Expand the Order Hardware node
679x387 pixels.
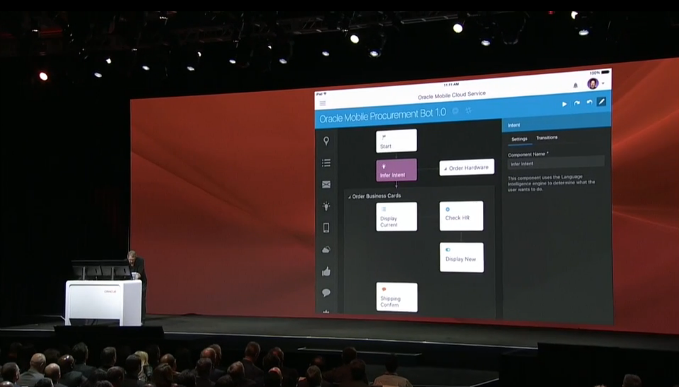[446, 169]
